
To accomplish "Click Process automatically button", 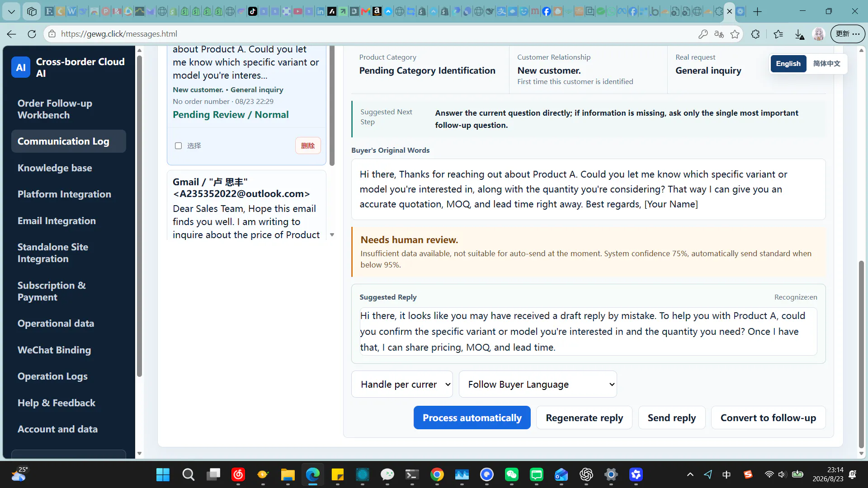I will pyautogui.click(x=472, y=418).
